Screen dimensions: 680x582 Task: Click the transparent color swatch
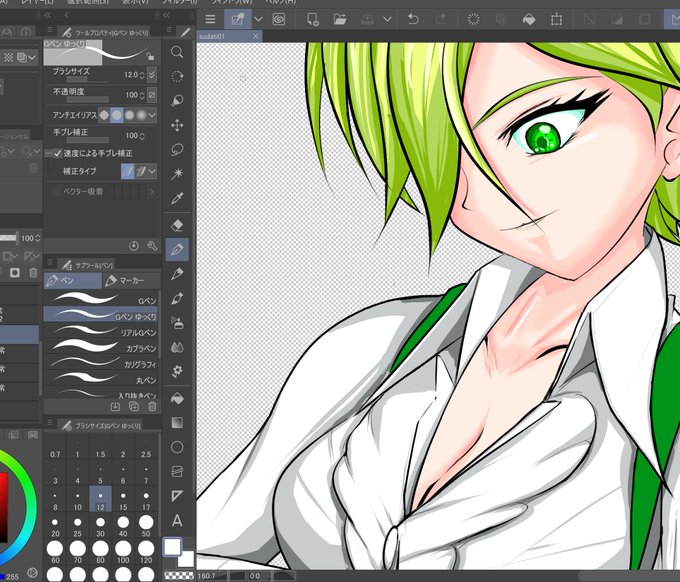pyautogui.click(x=179, y=576)
